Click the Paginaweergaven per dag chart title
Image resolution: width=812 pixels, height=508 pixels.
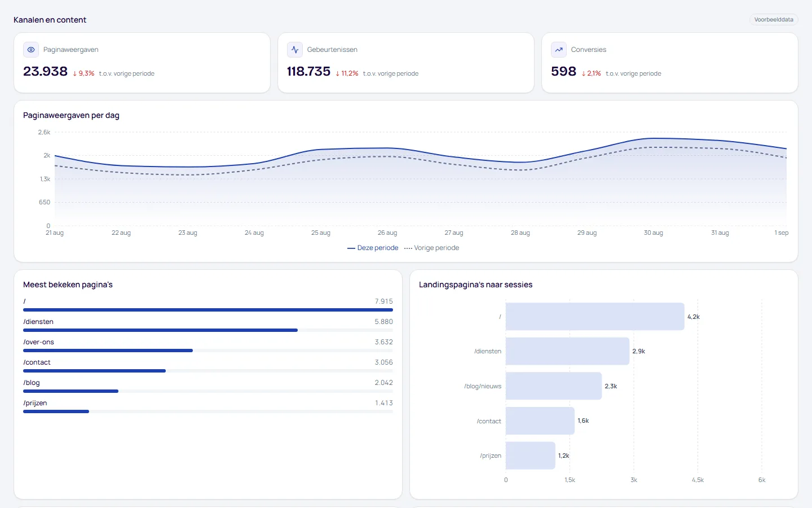pos(71,115)
